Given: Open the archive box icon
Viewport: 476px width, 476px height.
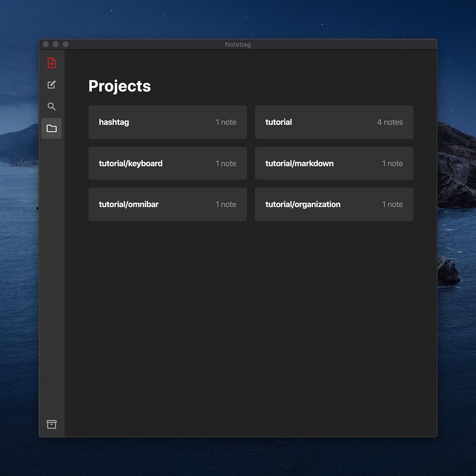Looking at the screenshot, I should pos(51,424).
